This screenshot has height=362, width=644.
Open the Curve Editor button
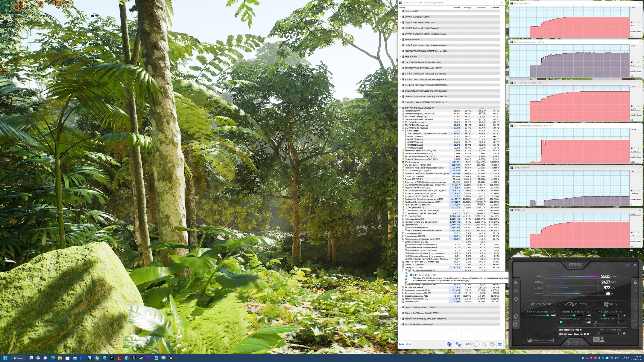[540, 340]
